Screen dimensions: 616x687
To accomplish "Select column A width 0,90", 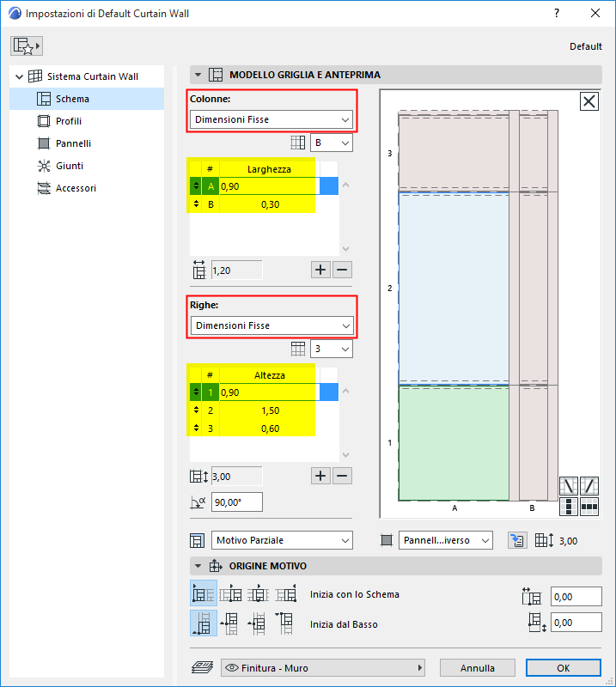I will click(x=267, y=186).
